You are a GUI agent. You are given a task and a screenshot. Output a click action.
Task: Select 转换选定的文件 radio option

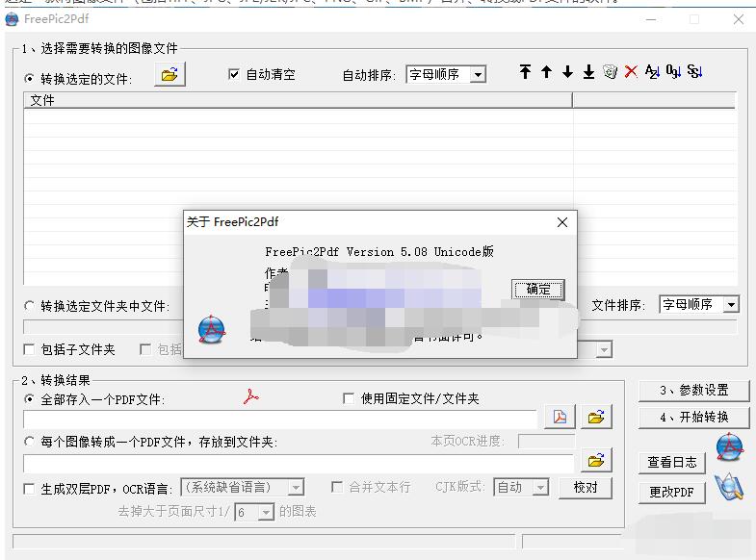(30, 78)
